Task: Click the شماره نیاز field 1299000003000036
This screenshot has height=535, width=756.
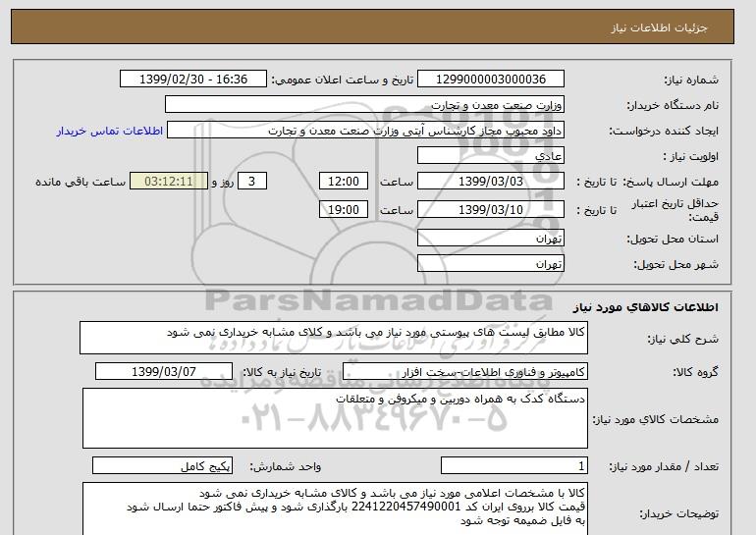Action: tap(490, 80)
